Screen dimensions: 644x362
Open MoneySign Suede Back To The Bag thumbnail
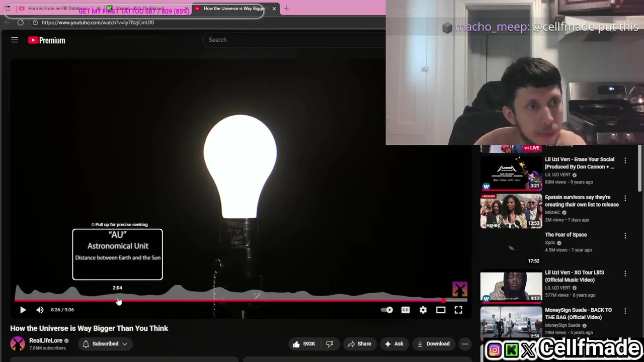pos(511,323)
